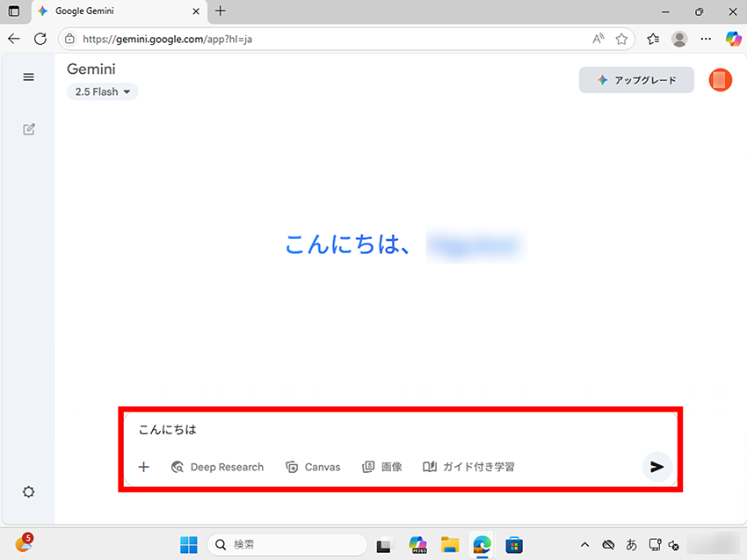747x560 pixels.
Task: Click the アップグレード button
Action: [636, 80]
